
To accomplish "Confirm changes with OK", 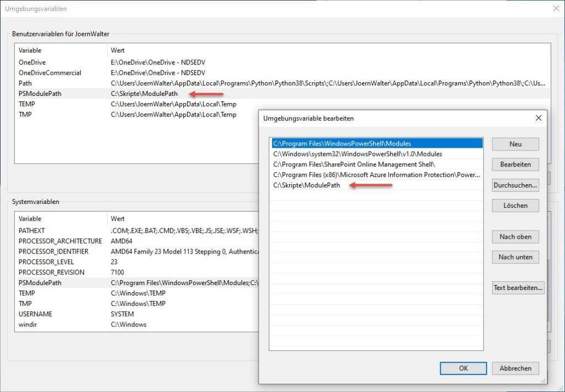I will 463,368.
